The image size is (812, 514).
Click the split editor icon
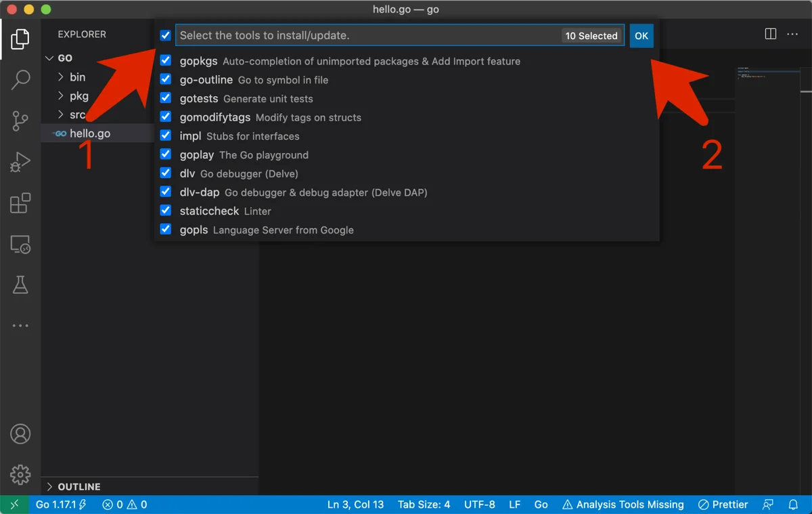770,34
